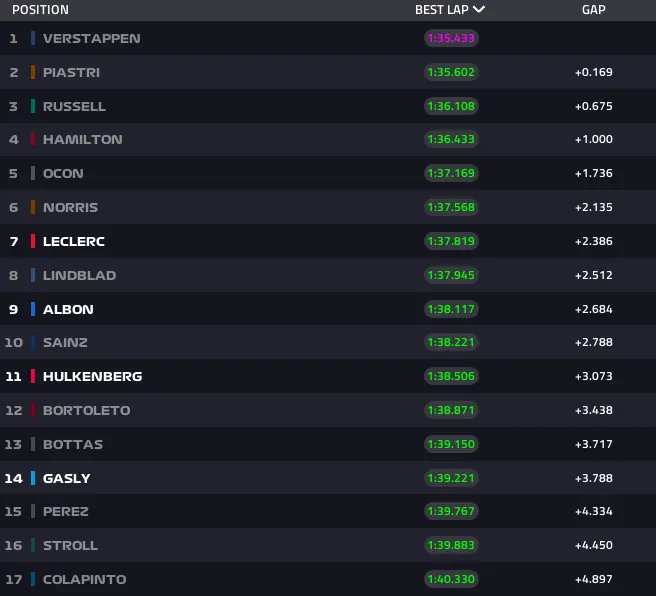Click the 1:38.221 lap time of Sainz
The image size is (656, 596).
pos(451,342)
